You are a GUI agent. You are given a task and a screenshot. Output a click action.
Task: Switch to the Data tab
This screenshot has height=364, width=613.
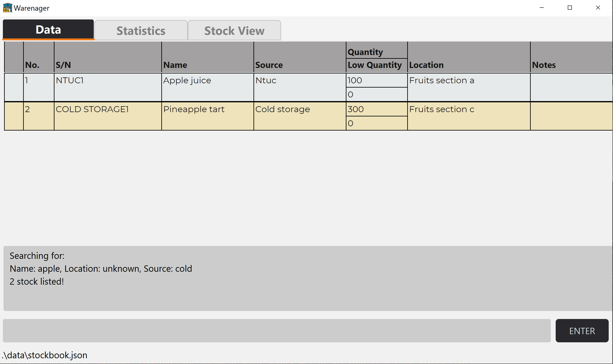48,30
